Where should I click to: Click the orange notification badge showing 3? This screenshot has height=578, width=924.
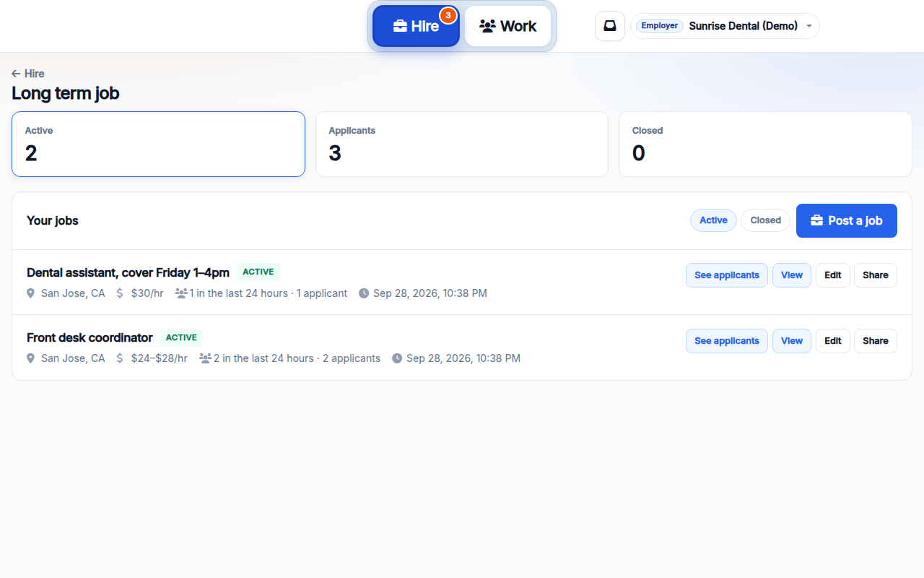coord(448,14)
